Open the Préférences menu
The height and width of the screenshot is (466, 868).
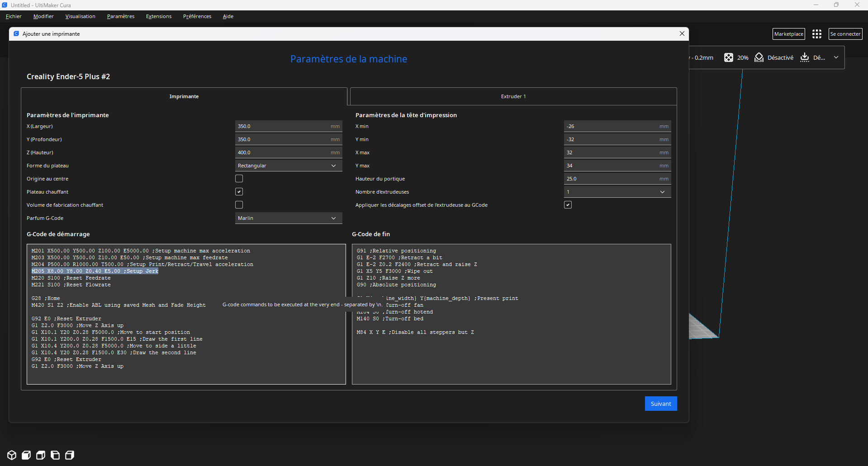click(197, 16)
